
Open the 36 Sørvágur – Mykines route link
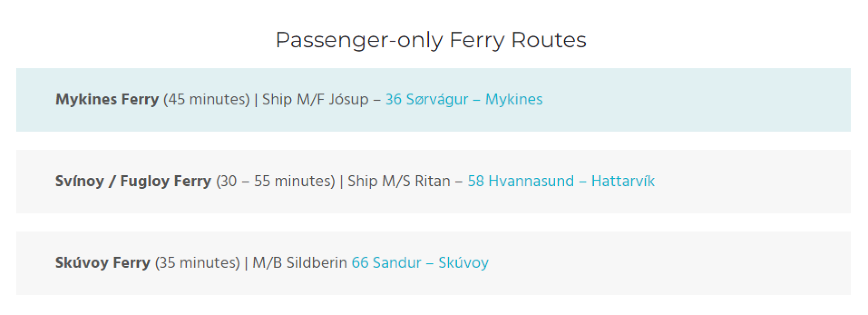click(x=464, y=99)
